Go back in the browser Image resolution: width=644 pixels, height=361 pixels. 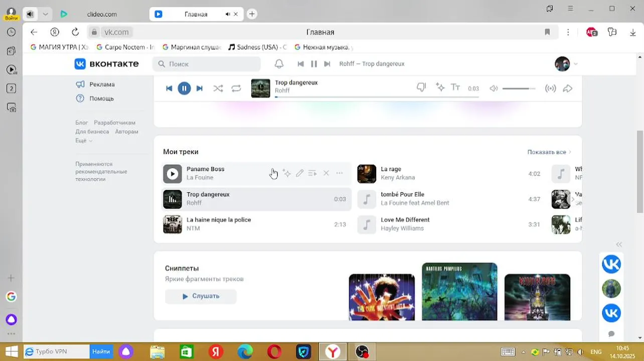click(34, 32)
